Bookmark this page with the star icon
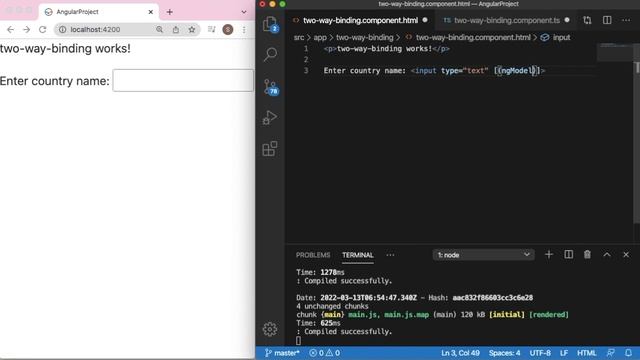 tap(192, 29)
